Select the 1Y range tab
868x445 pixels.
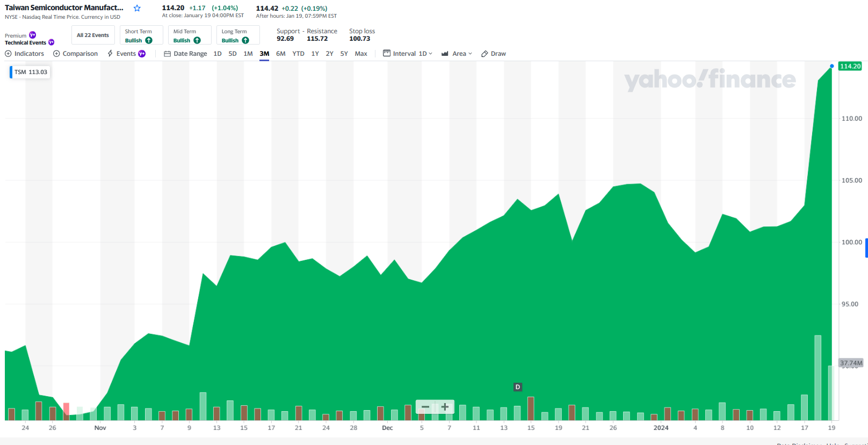315,54
